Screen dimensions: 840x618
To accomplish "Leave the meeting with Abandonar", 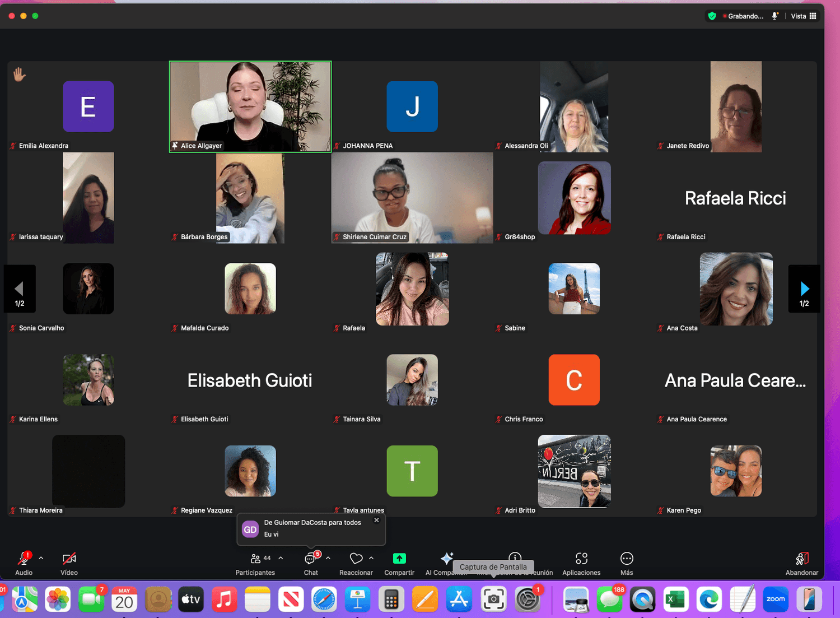I will point(802,563).
